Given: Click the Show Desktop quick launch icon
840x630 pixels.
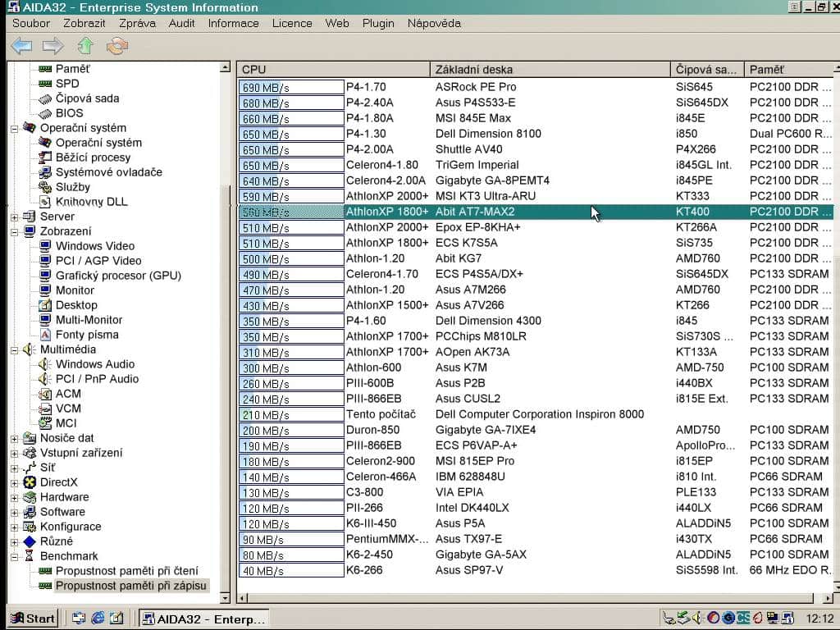Looking at the screenshot, I should [x=116, y=619].
